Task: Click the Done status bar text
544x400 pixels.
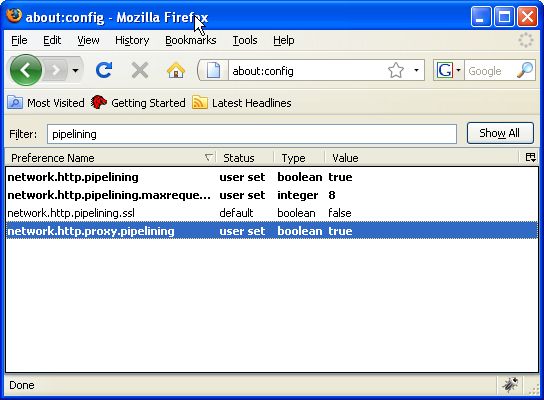Action: [22, 385]
